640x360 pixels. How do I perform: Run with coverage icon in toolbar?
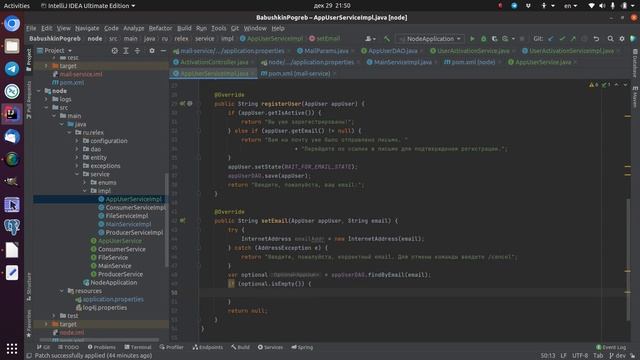(494, 39)
